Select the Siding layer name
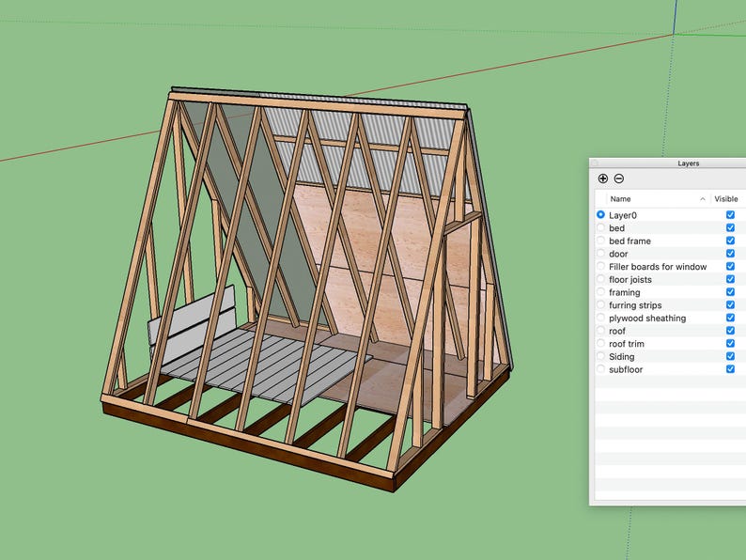 point(622,356)
